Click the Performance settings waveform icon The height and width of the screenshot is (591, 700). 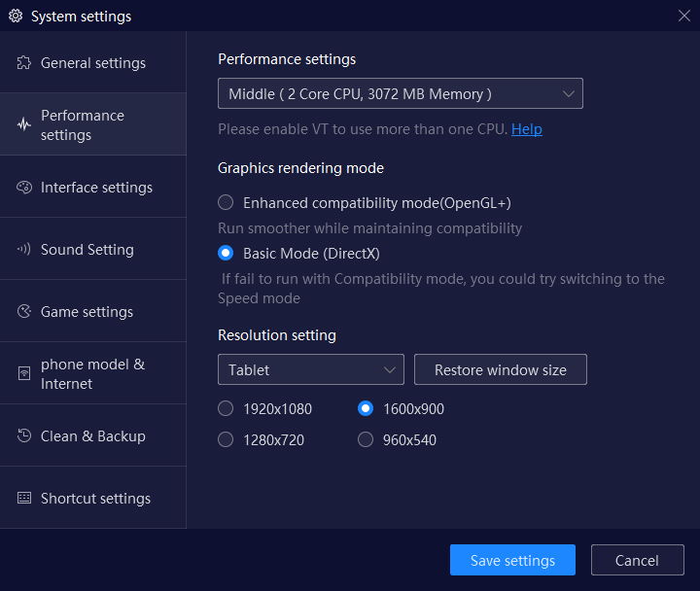tap(24, 124)
